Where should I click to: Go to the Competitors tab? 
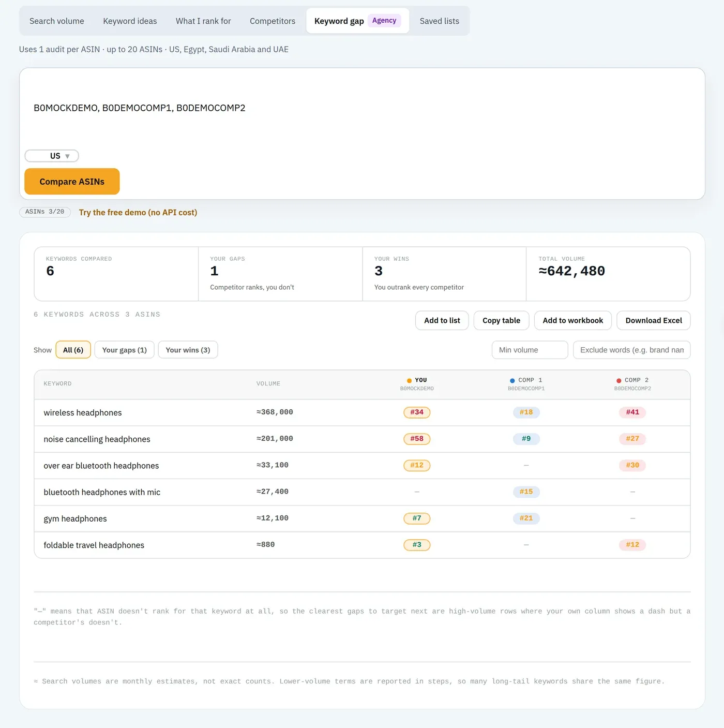[273, 21]
